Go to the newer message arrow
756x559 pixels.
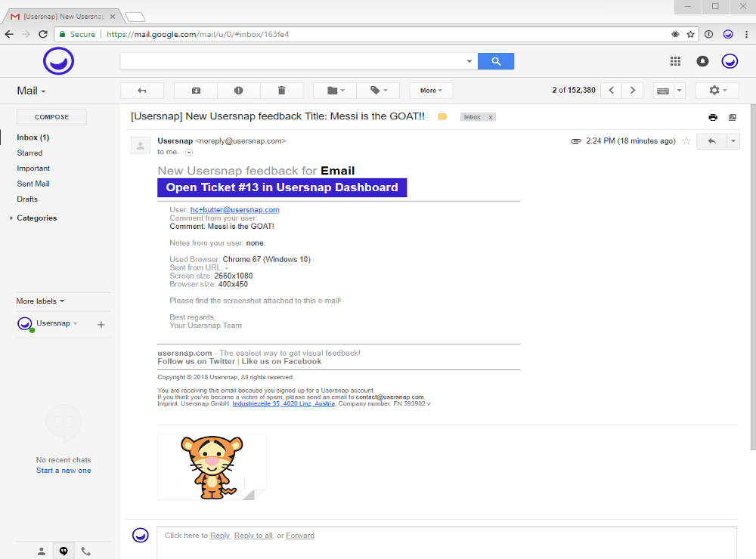611,91
